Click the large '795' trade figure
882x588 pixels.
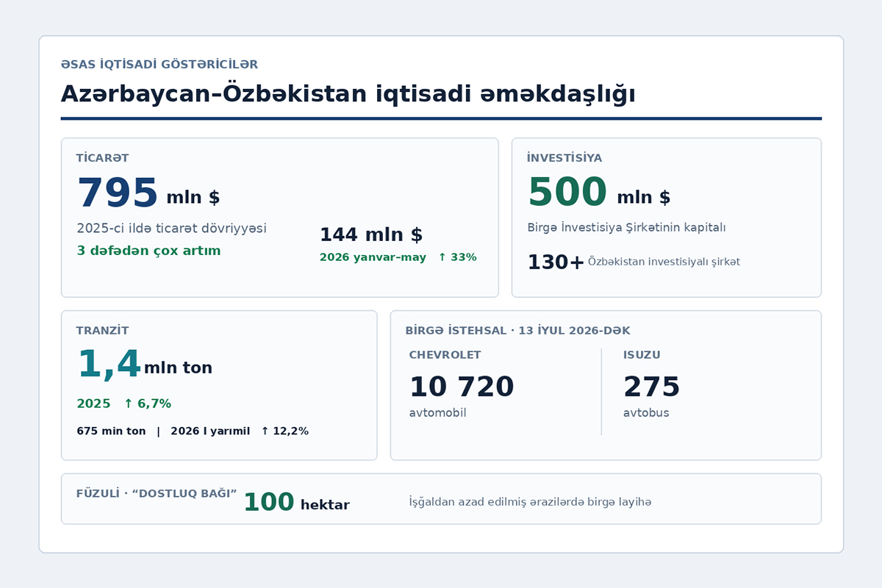118,194
